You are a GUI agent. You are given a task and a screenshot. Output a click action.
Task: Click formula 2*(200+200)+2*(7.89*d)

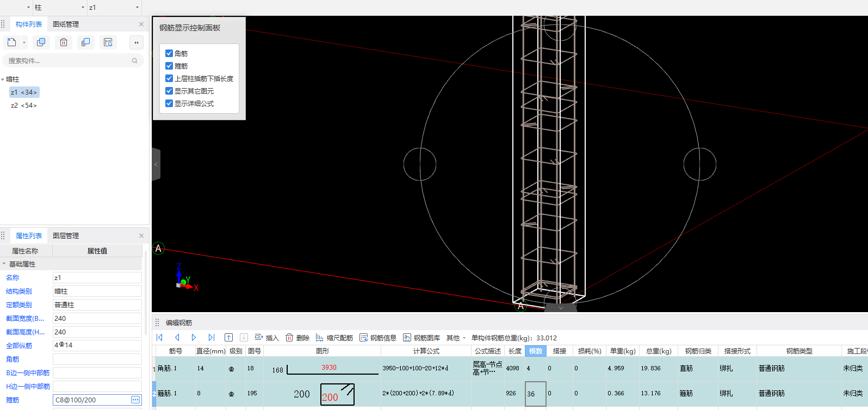[x=426, y=394]
